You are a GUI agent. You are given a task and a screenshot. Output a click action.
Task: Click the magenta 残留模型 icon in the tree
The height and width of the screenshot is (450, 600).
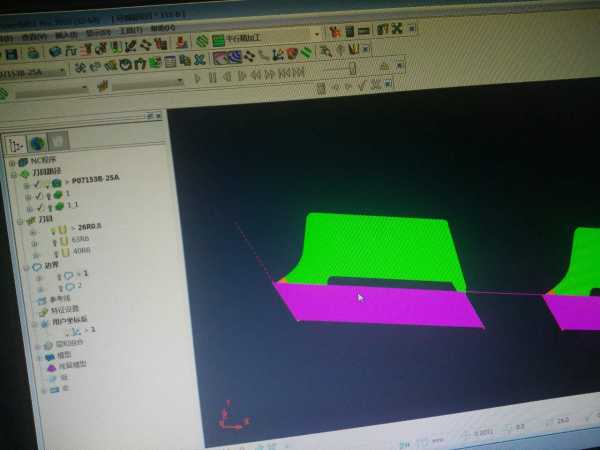52,368
